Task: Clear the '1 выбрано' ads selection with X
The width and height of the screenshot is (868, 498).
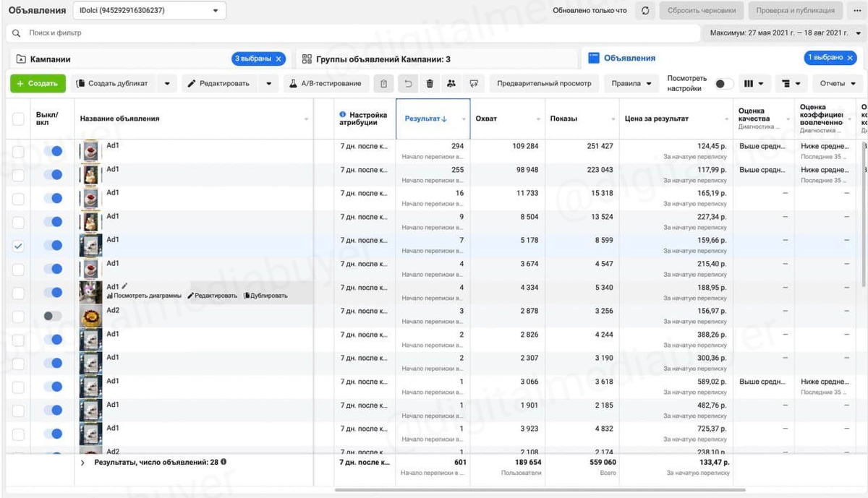Action: (851, 58)
